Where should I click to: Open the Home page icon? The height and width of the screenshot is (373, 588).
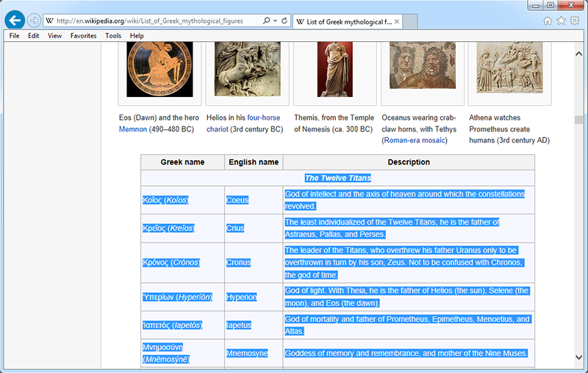(548, 21)
